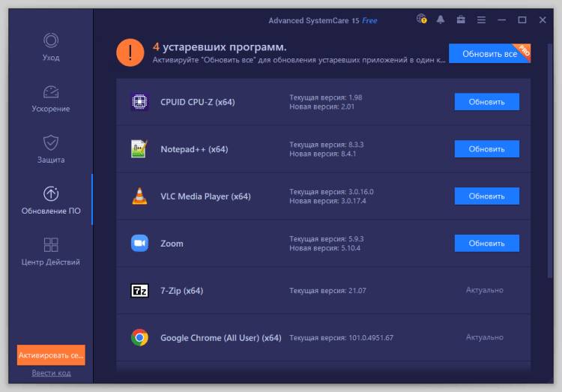Click Новая версия: 8.4.1 text
The height and width of the screenshot is (392, 562).
[x=322, y=154]
